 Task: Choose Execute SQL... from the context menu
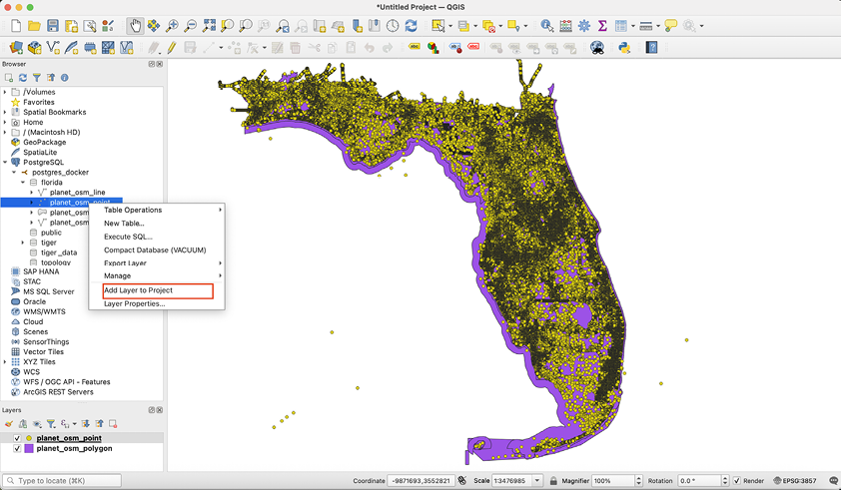[157, 237]
